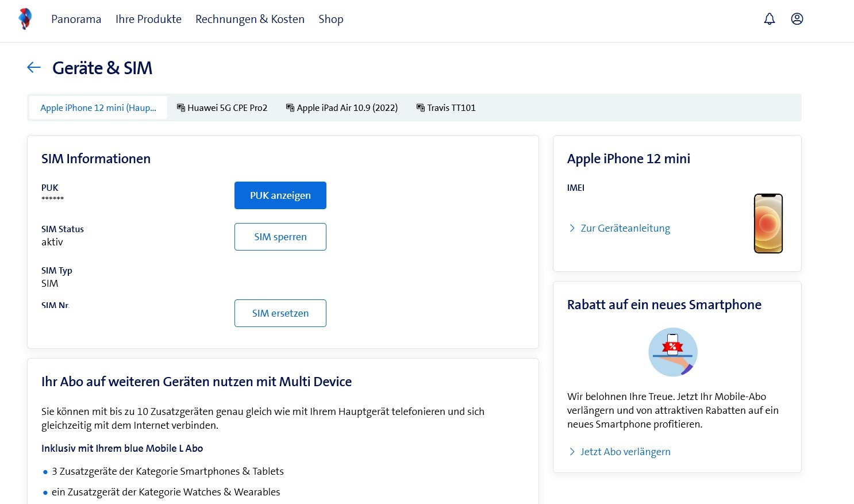Click the Swisscom logo icon
This screenshot has width=854, height=504.
coord(25,19)
